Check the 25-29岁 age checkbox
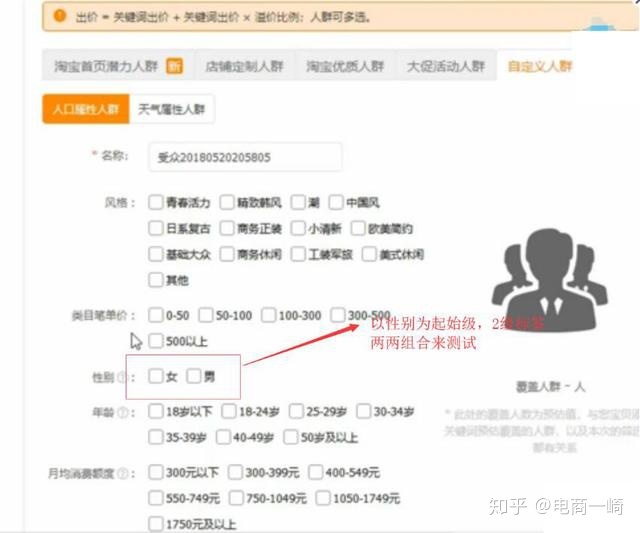Viewport: 640px width, 533px height. (x=296, y=411)
